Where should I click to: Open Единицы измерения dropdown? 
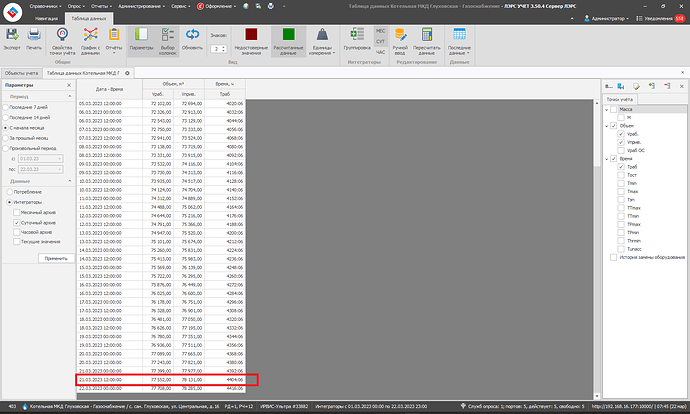(x=322, y=40)
